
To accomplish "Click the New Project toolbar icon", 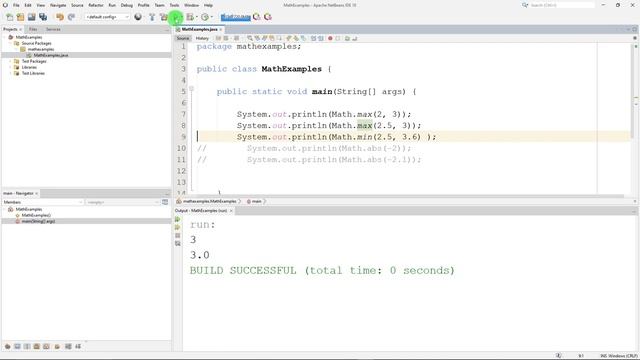I will [20, 17].
